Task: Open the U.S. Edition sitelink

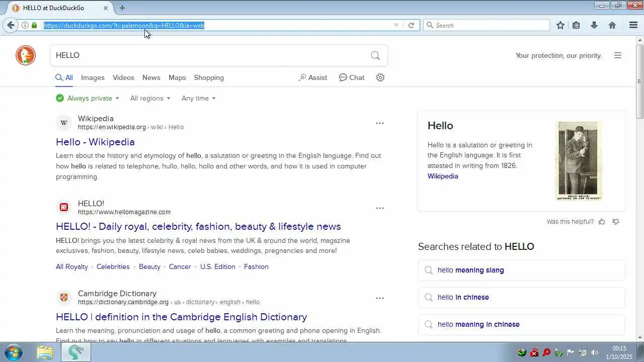Action: point(218,266)
